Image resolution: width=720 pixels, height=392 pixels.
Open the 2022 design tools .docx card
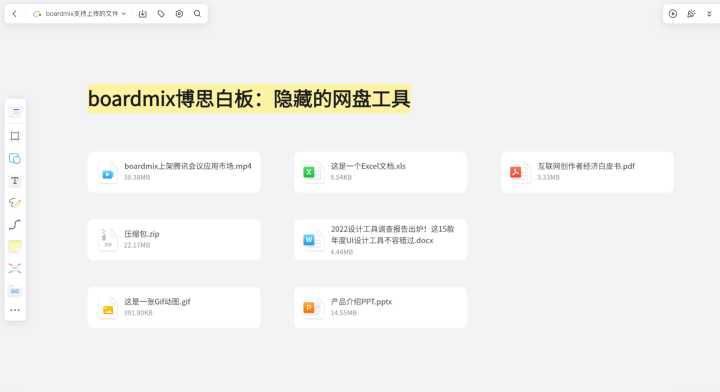(380, 240)
